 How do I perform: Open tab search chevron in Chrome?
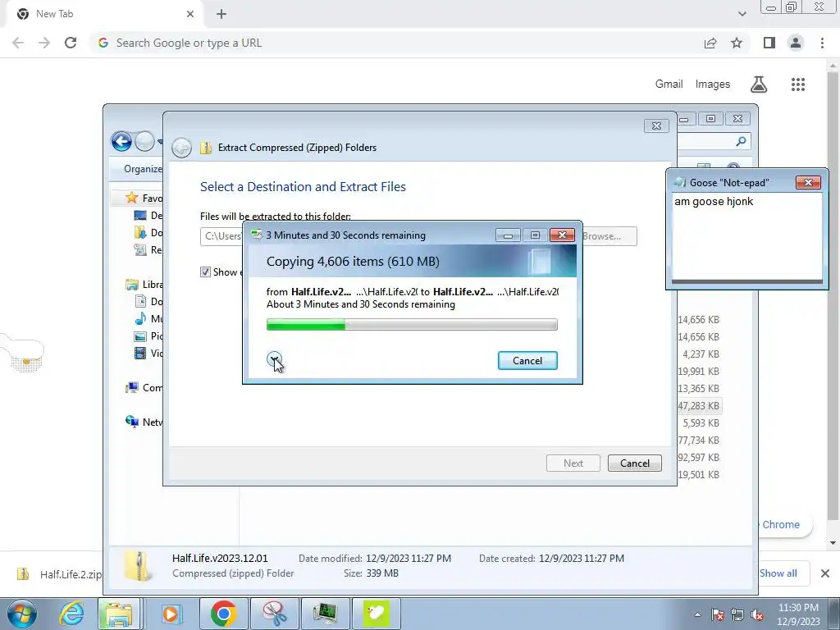coord(742,14)
